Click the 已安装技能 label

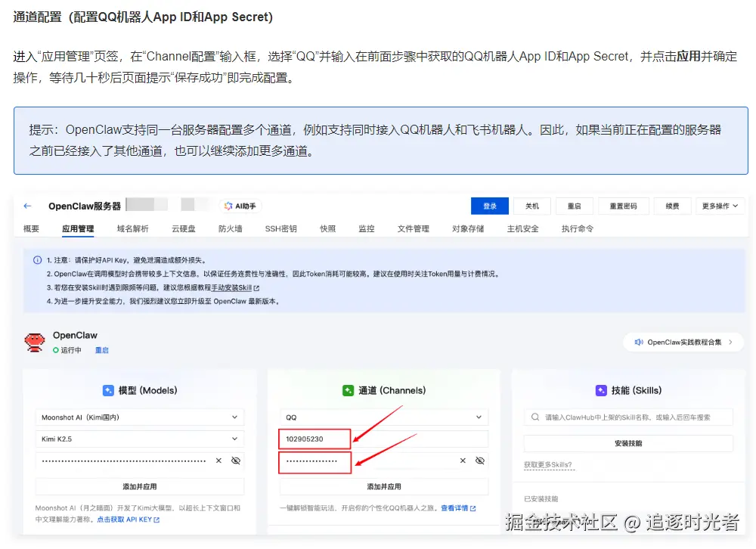pyautogui.click(x=541, y=499)
